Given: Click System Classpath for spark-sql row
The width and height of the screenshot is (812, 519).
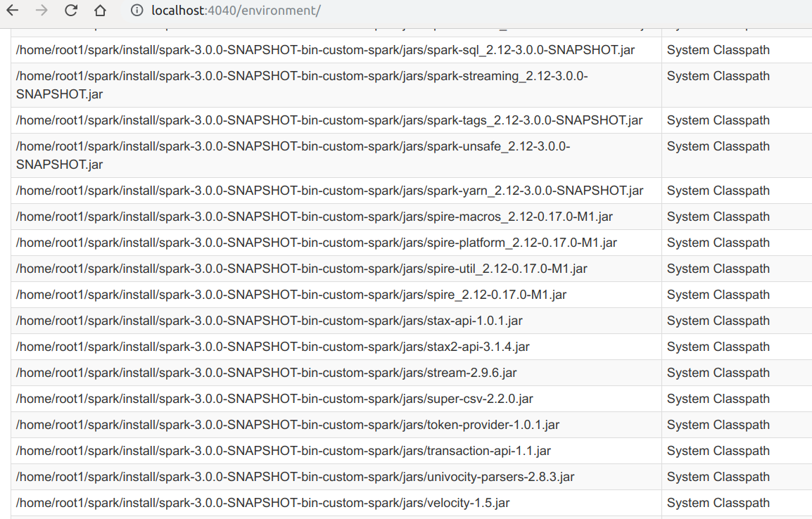Looking at the screenshot, I should click(x=718, y=50).
